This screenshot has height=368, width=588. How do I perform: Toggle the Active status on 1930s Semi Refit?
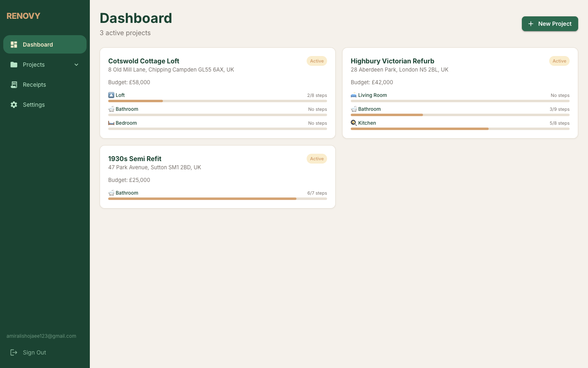pos(317,159)
